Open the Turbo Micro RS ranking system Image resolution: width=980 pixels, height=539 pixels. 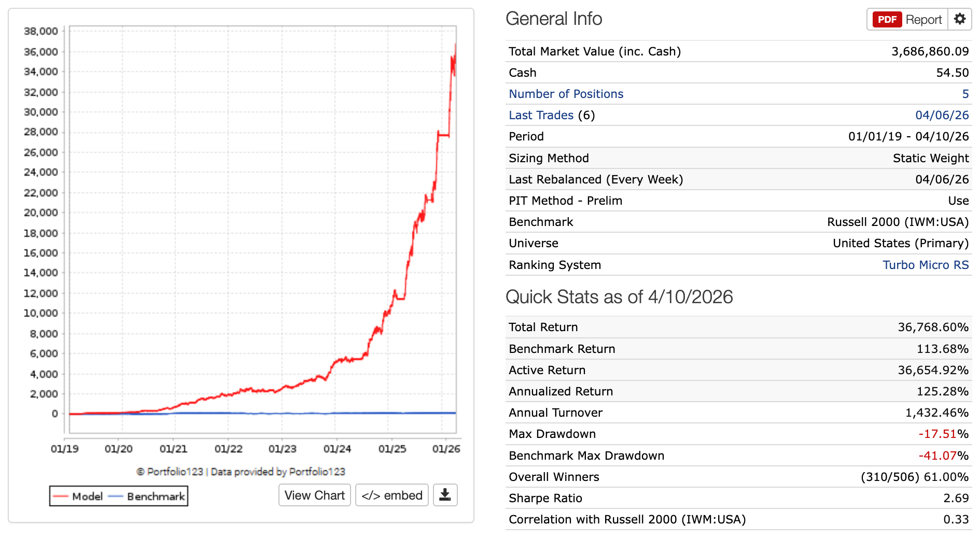coord(926,265)
